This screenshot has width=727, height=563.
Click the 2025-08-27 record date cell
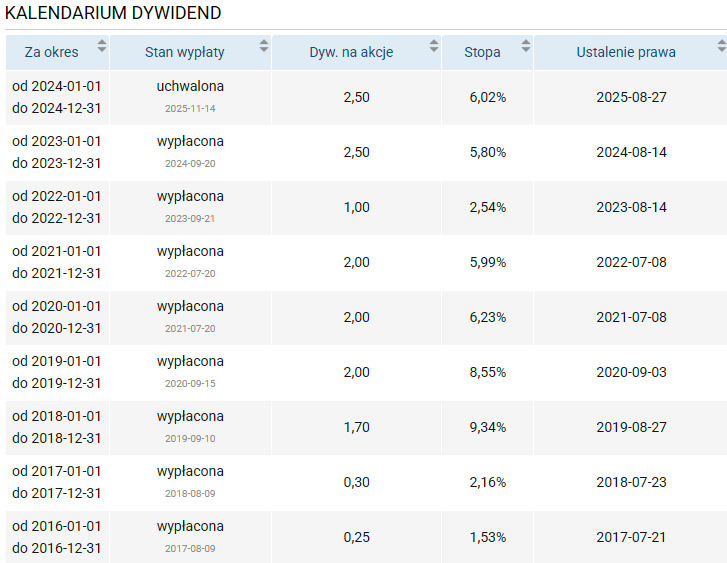630,97
